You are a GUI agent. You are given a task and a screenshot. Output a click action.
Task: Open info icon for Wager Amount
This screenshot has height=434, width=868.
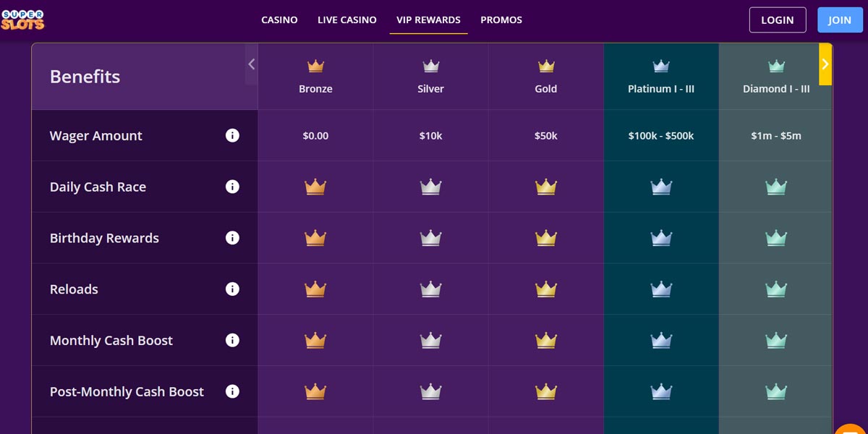(x=232, y=135)
